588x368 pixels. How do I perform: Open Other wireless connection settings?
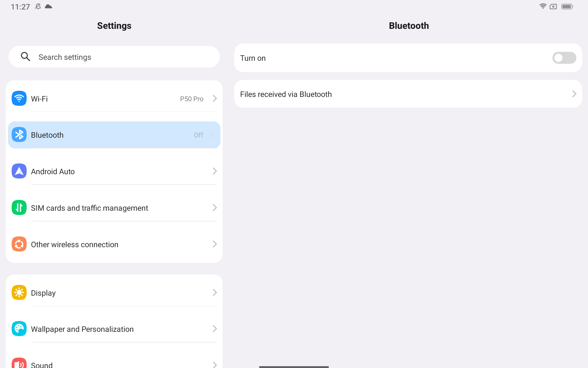pos(114,244)
